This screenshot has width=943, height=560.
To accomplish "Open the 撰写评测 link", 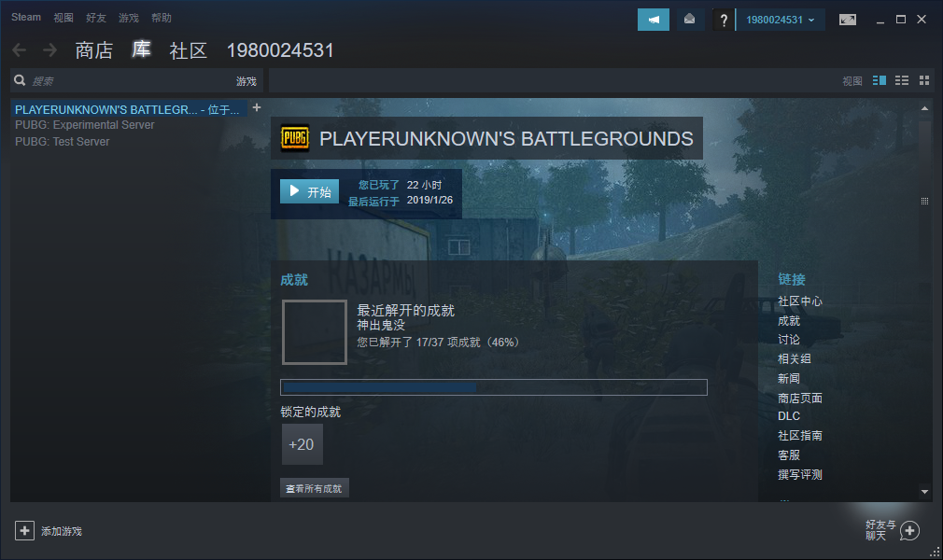I will 800,474.
